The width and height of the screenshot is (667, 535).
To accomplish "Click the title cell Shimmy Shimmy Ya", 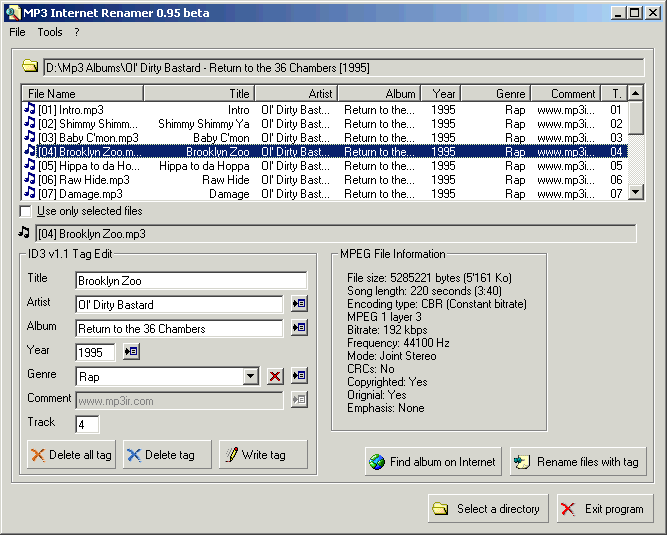I will (204, 124).
